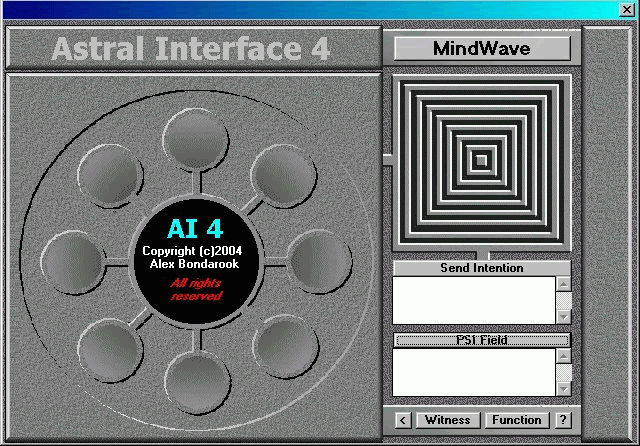Select the right circular pad
The image size is (640, 446).
coord(320,262)
